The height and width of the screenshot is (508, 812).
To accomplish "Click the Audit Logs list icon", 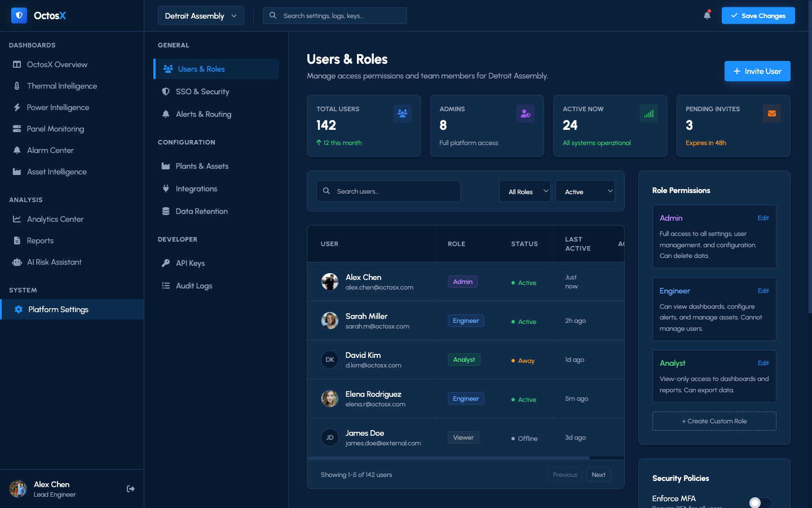I will tap(166, 286).
